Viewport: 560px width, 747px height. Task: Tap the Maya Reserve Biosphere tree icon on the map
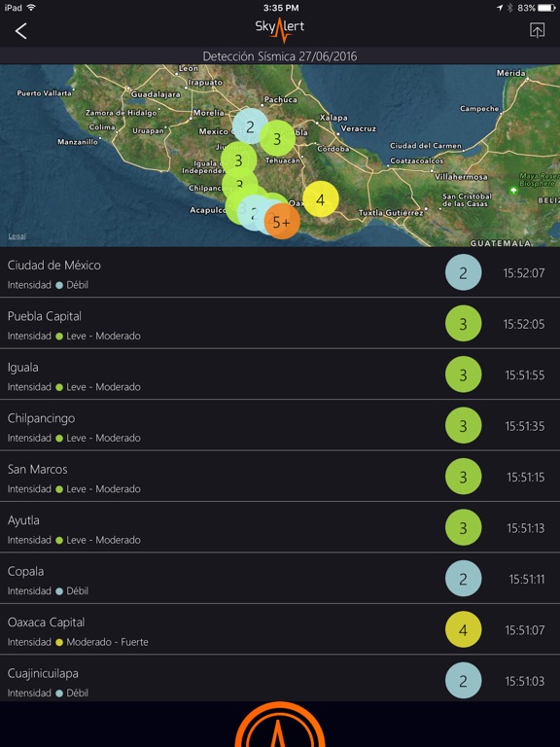(x=513, y=191)
